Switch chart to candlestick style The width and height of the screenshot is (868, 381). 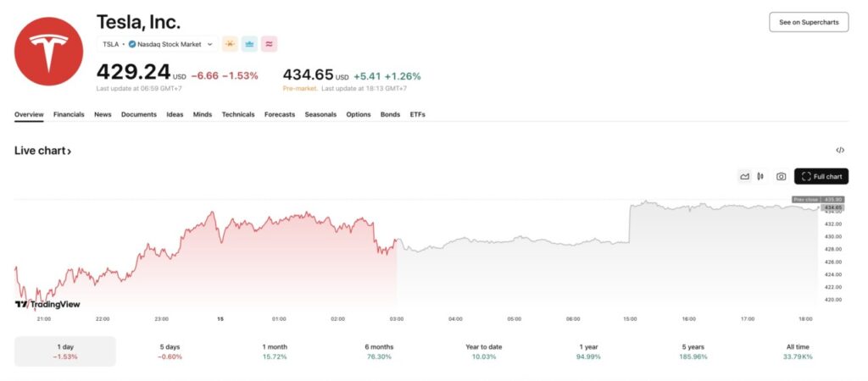coord(760,176)
